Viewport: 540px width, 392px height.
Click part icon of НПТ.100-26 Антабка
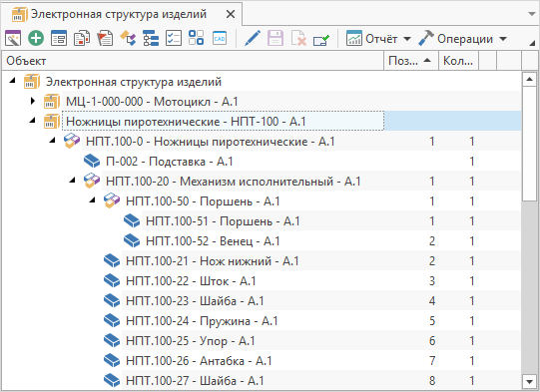pyautogui.click(x=112, y=361)
